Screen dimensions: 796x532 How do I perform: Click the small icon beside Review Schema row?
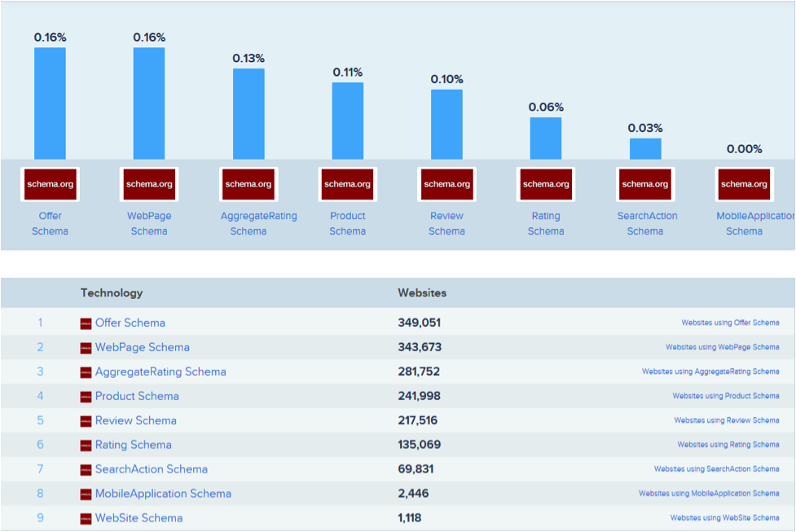pyautogui.click(x=86, y=421)
